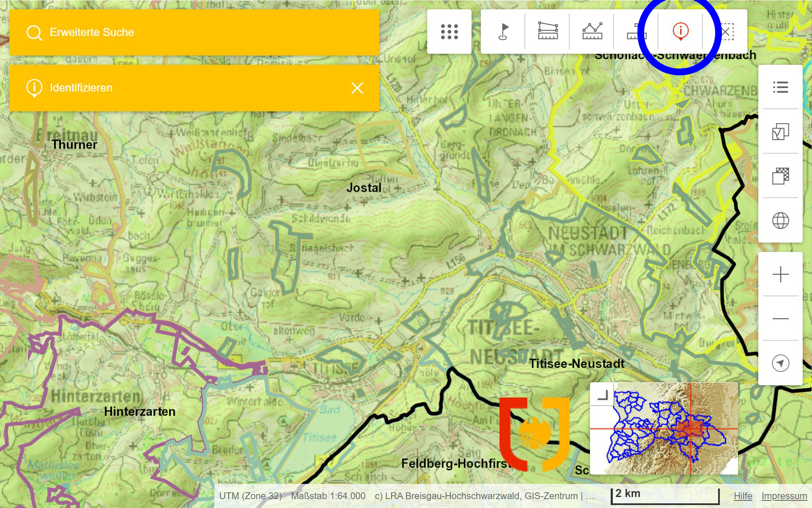This screenshot has height=508, width=812.
Task: Click the clear selection dashed-box icon
Action: click(726, 32)
